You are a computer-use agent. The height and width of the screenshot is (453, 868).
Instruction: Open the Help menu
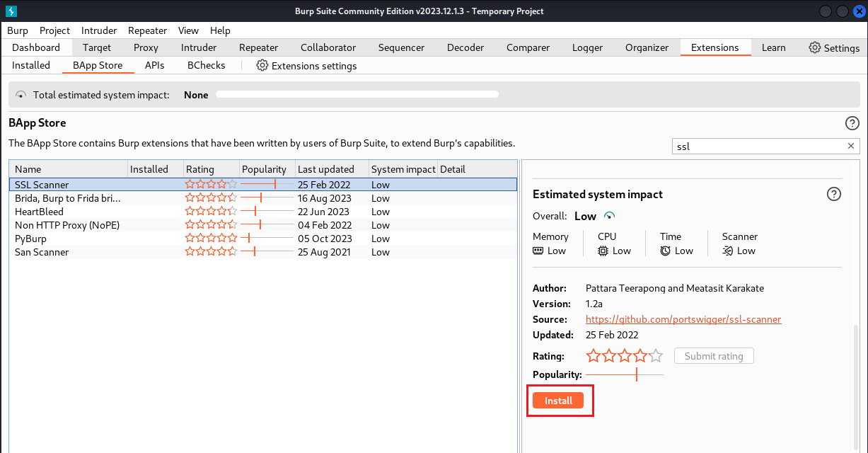coord(220,30)
